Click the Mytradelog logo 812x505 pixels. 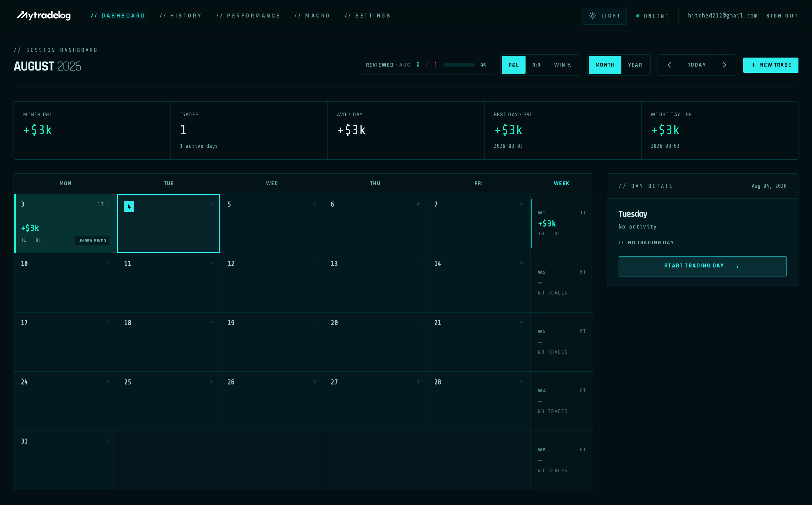click(43, 15)
